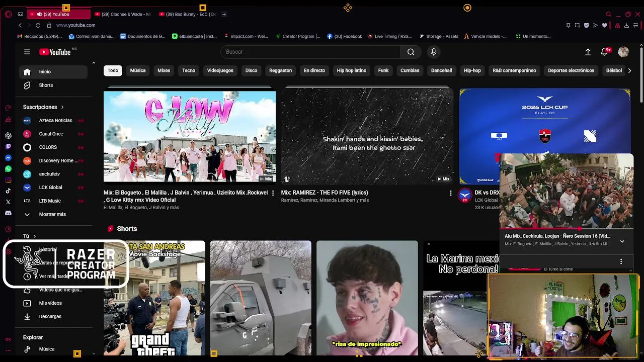The width and height of the screenshot is (644, 362).
Task: Open Azteca Noticias channel
Action: [x=53, y=121]
